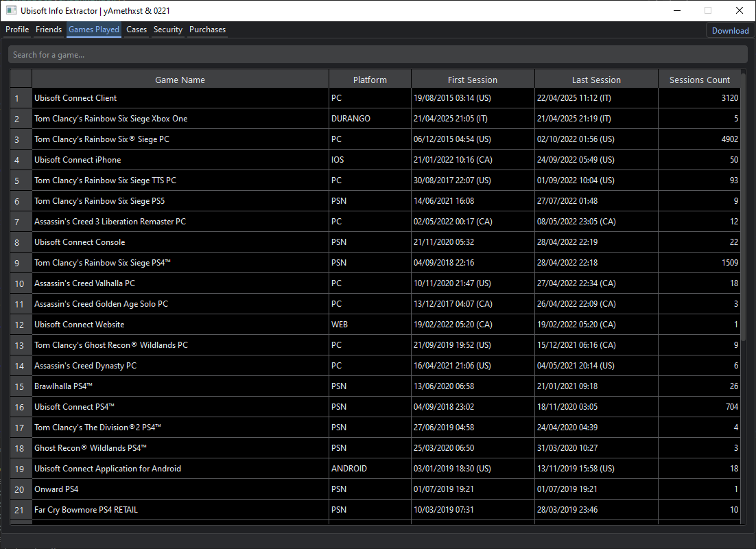The height and width of the screenshot is (549, 756).
Task: View the Purchases tab
Action: pos(207,30)
